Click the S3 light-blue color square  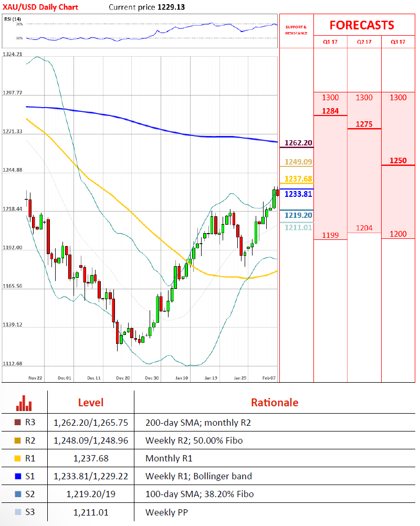pyautogui.click(x=18, y=512)
